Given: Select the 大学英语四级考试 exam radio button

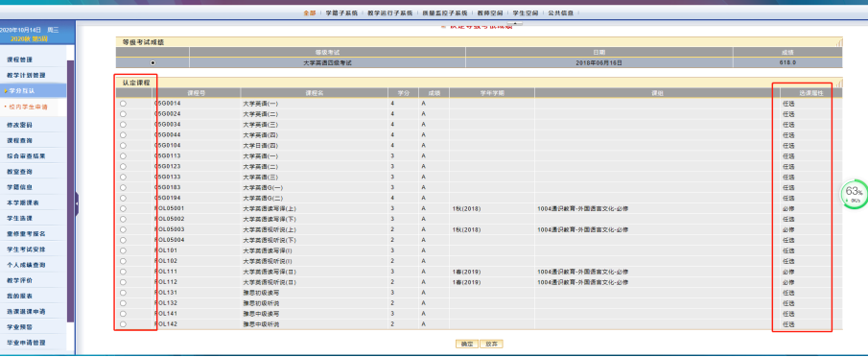Looking at the screenshot, I should point(152,63).
